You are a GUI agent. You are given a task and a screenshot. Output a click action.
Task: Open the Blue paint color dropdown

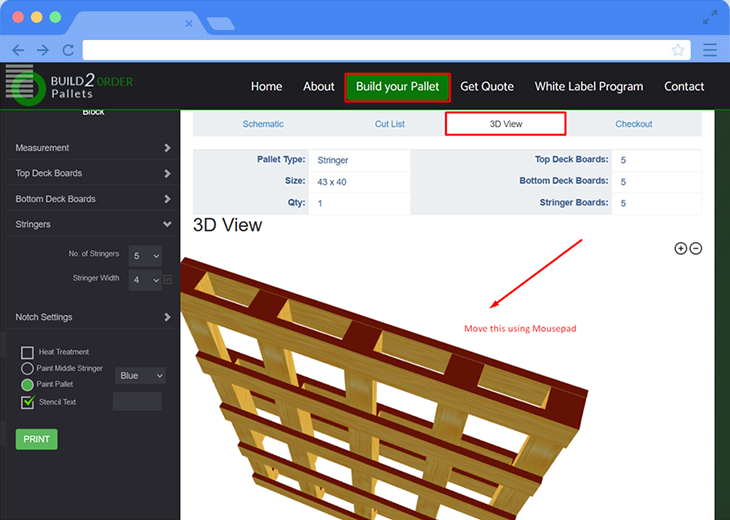tap(140, 375)
